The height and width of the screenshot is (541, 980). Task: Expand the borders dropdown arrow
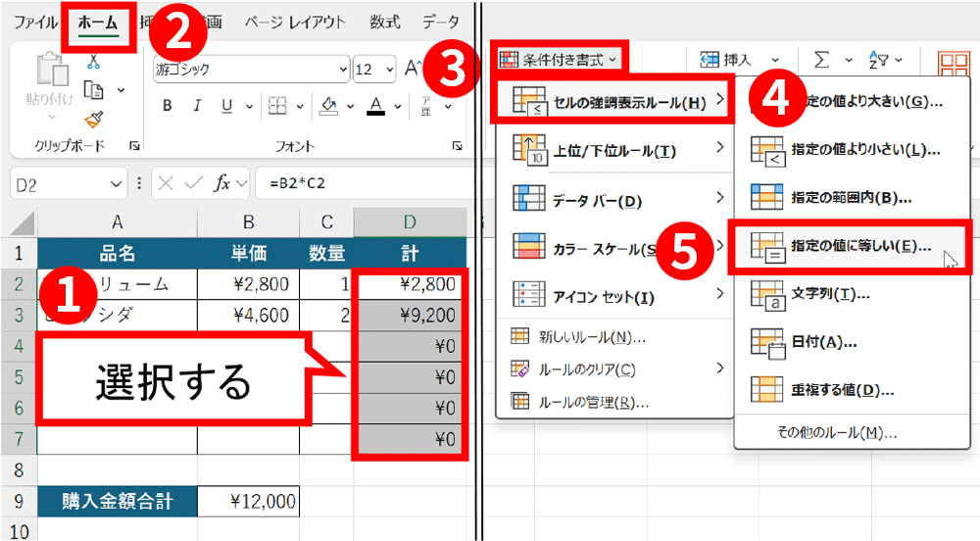(299, 107)
